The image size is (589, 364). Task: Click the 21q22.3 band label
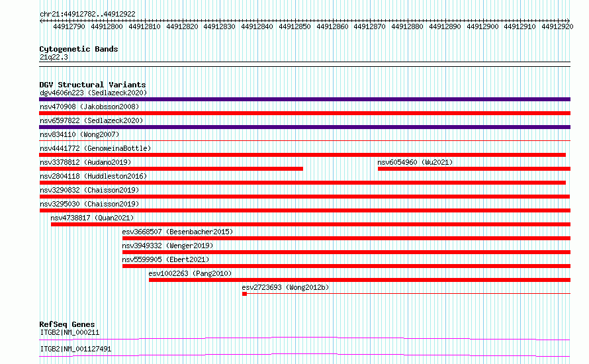coord(54,57)
